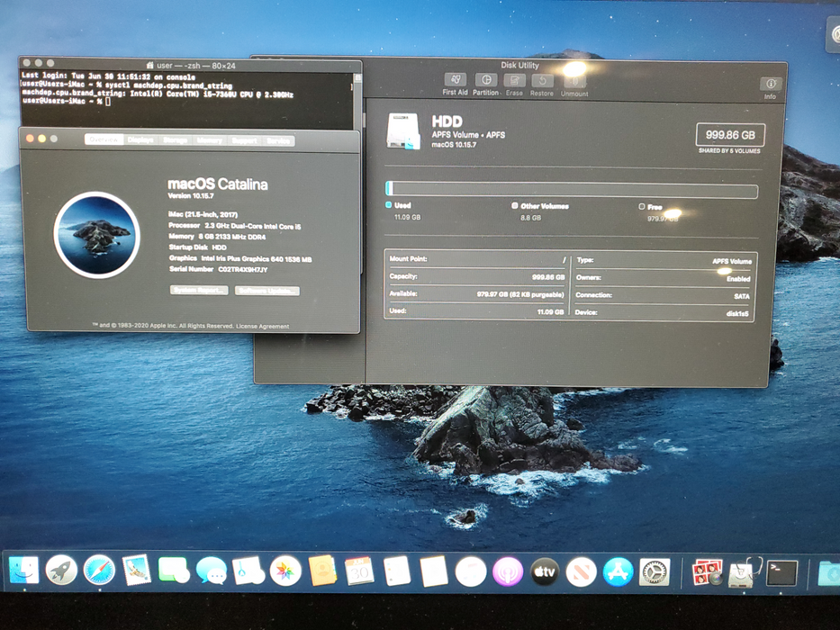Click the 'Other Volumes 8.8 GB' legend entry
The height and width of the screenshot is (630, 840).
tap(540, 211)
